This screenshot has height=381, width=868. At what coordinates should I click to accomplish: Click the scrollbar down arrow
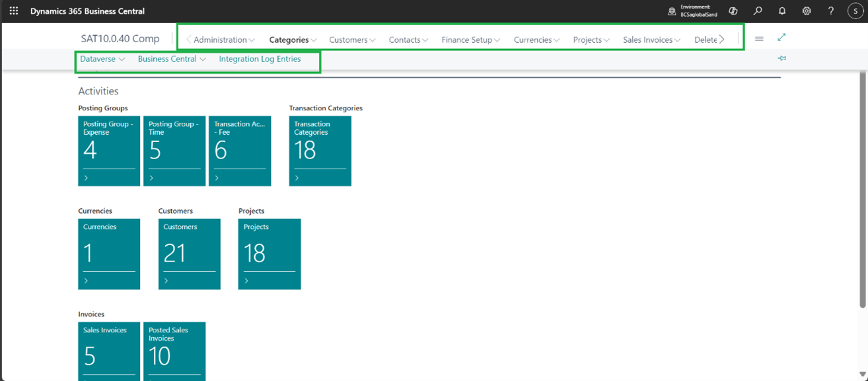point(862,375)
